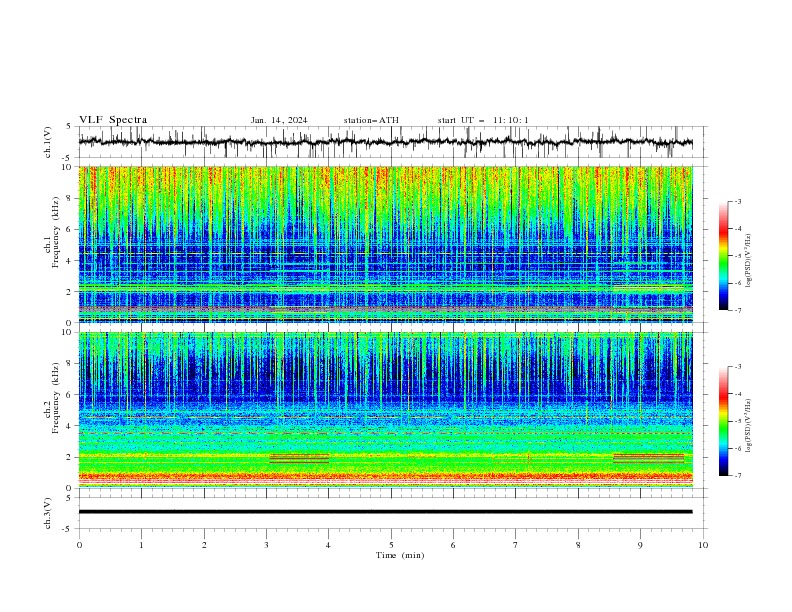Click the flat black ch.3 voltage trace
The width and height of the screenshot is (792, 612).
point(385,512)
